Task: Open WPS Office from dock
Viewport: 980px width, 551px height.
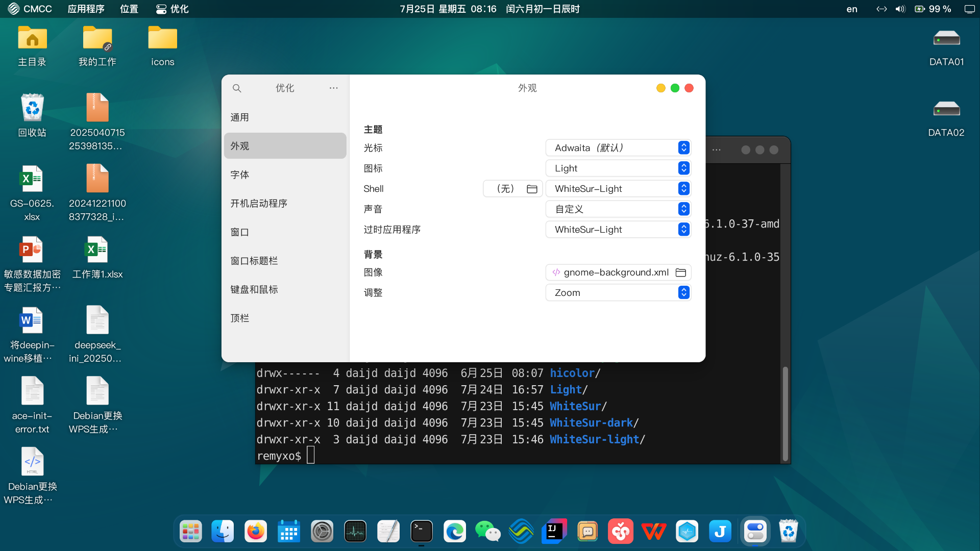Action: 654,532
